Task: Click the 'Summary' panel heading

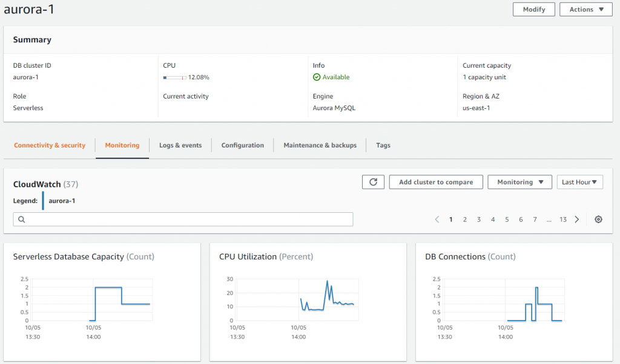Action: [32, 39]
